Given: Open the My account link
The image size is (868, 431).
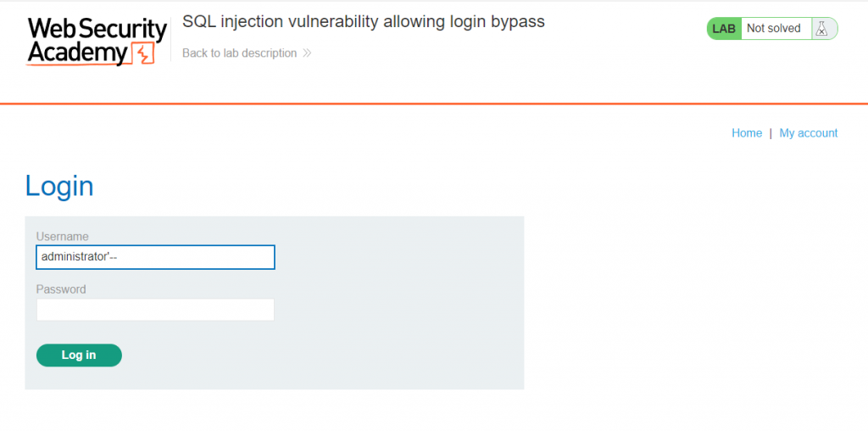Looking at the screenshot, I should 808,133.
